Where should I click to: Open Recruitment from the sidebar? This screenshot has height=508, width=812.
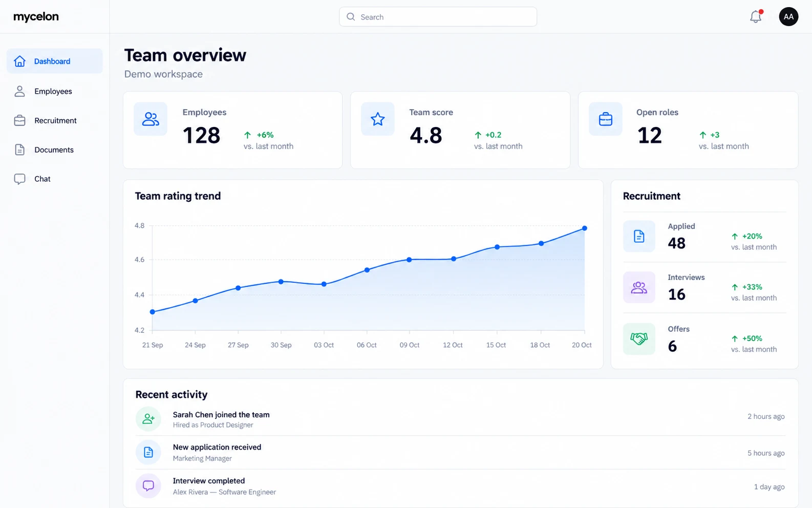pos(54,120)
